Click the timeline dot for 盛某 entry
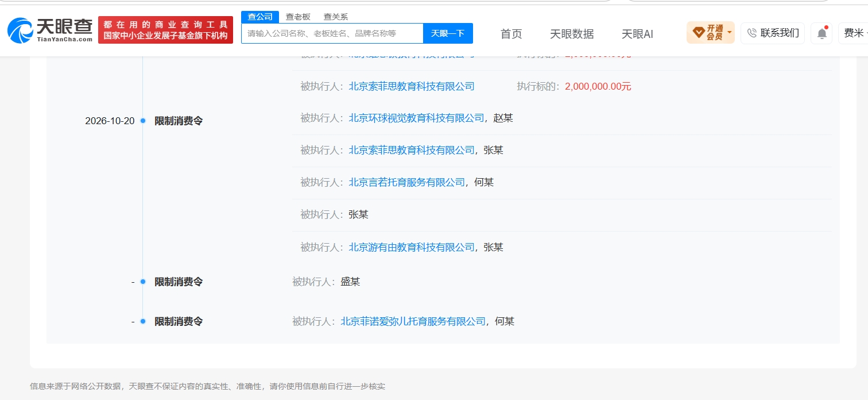The width and height of the screenshot is (868, 400). 143,282
